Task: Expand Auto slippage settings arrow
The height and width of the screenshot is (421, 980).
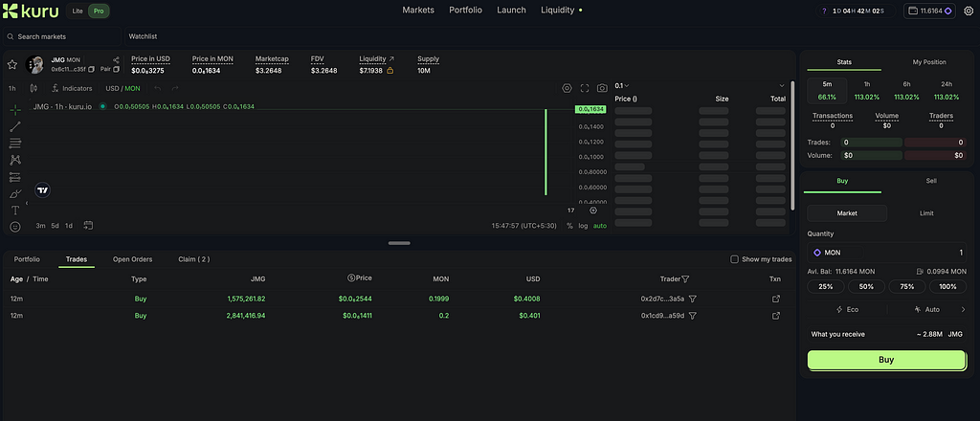Action: 963,309
